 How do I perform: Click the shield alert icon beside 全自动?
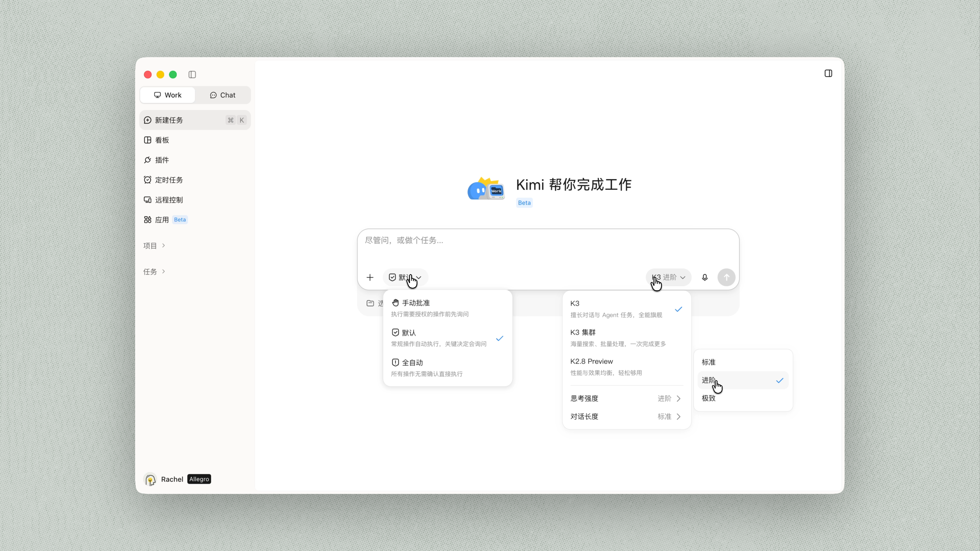[395, 362]
